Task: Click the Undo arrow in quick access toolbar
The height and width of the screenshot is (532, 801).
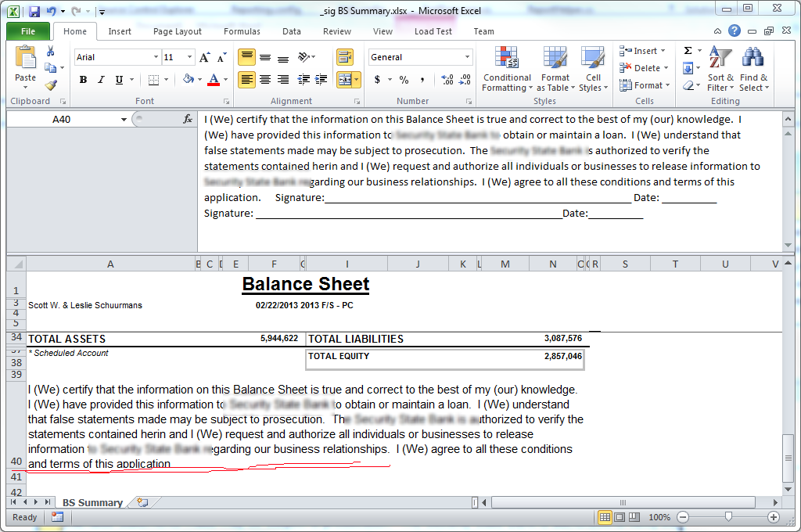Action: [51, 11]
